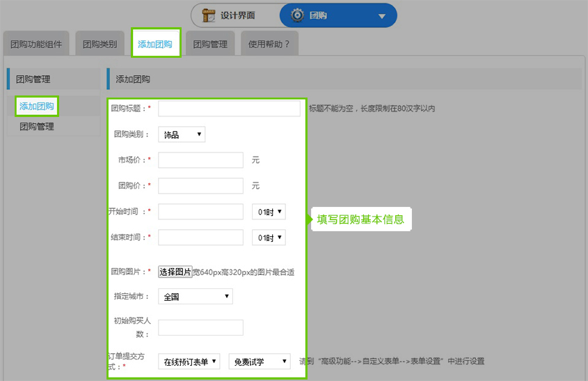The width and height of the screenshot is (588, 381).
Task: Click the 选择图片 file button
Action: click(x=175, y=272)
